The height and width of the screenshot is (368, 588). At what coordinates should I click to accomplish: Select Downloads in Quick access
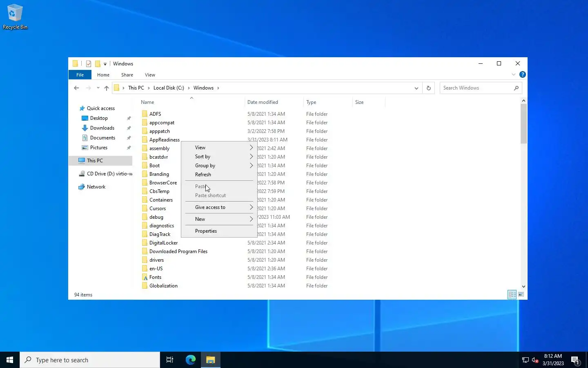102,128
